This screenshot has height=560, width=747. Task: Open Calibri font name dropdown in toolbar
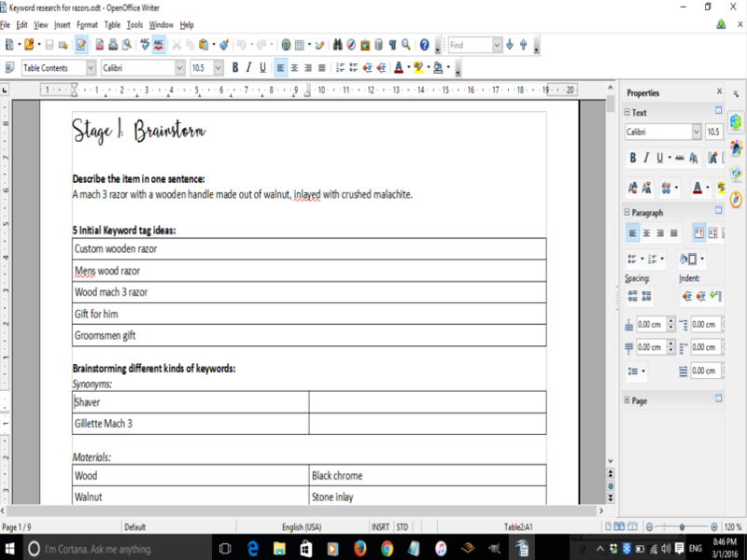(179, 67)
